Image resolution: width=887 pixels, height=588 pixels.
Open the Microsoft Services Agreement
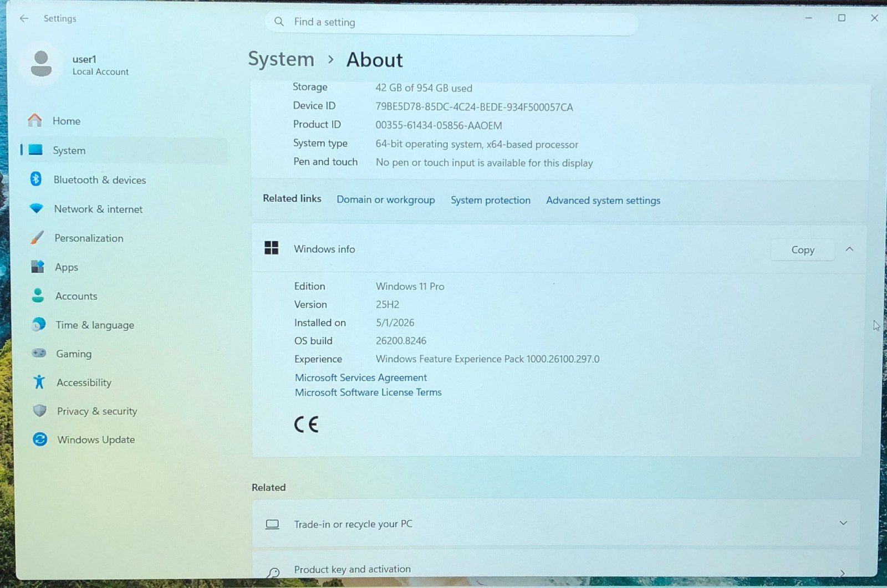tap(361, 377)
